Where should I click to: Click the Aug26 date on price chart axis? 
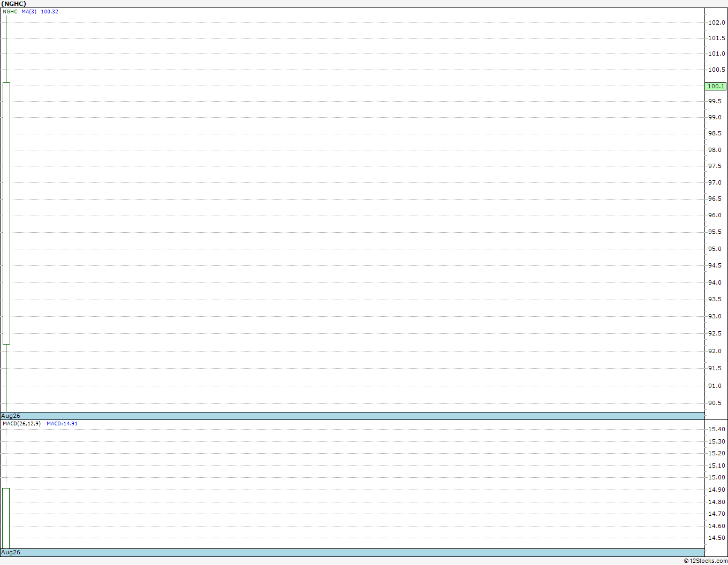(11, 416)
